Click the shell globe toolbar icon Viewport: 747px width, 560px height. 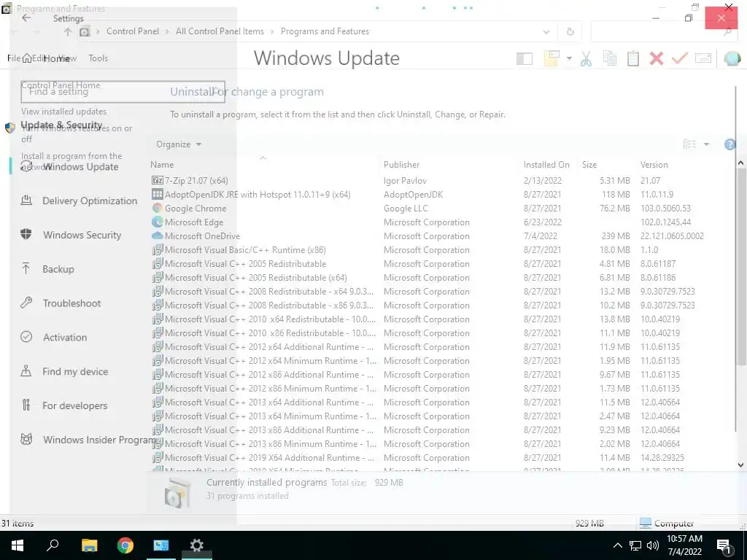tap(732, 58)
